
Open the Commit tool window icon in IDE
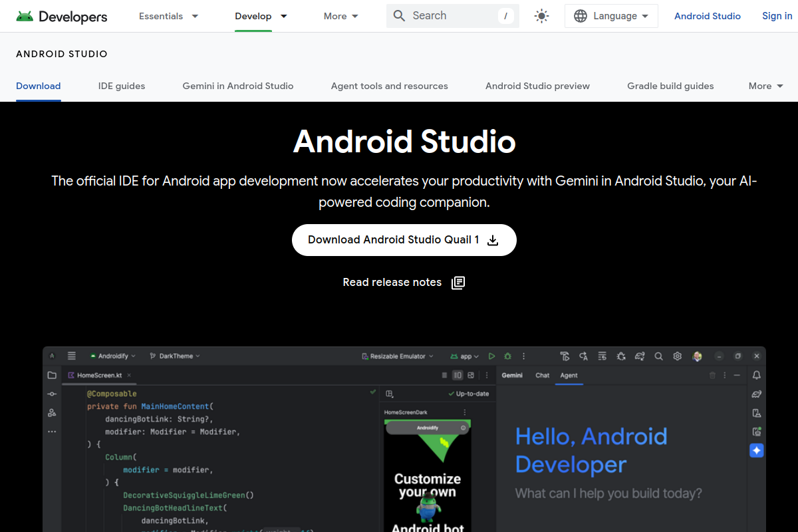pos(52,394)
